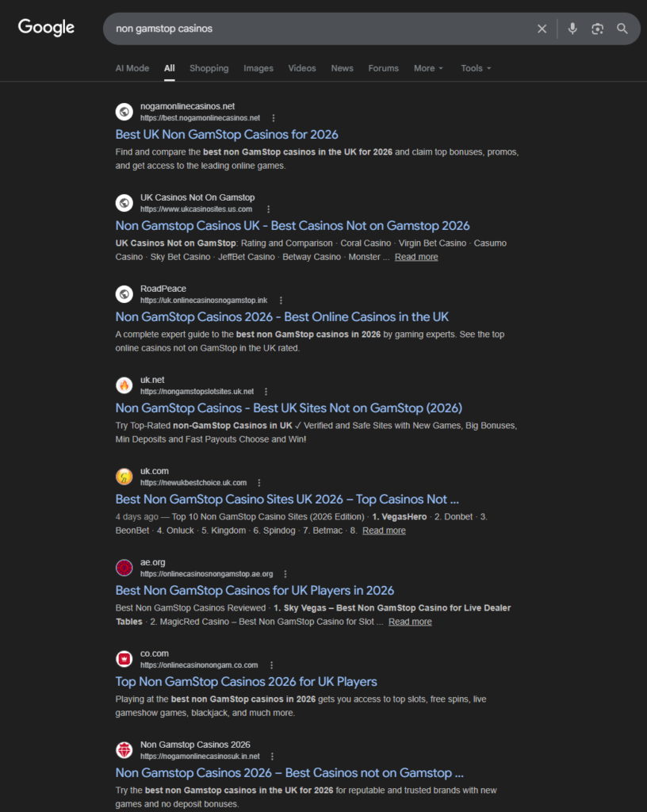Open the Tools dropdown

tap(476, 68)
